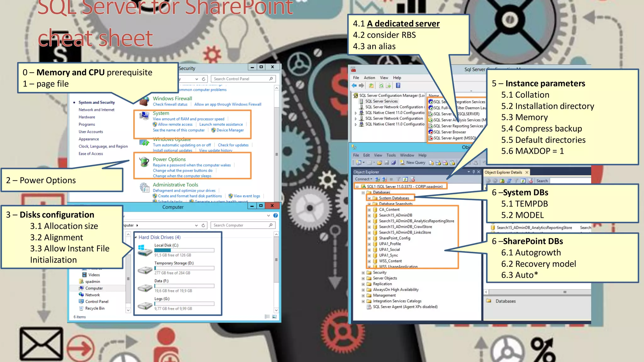
Task: Click Open File folder icon in Management Studio
Action: click(380, 162)
